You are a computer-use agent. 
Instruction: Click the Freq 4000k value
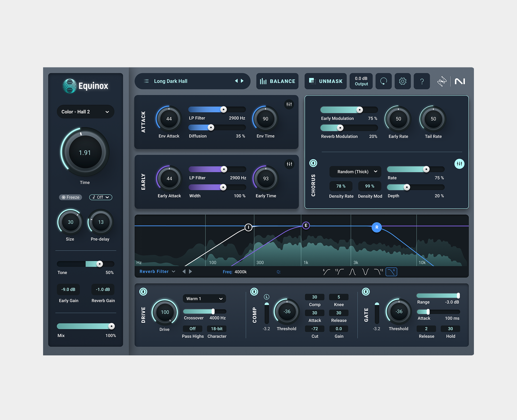point(241,272)
